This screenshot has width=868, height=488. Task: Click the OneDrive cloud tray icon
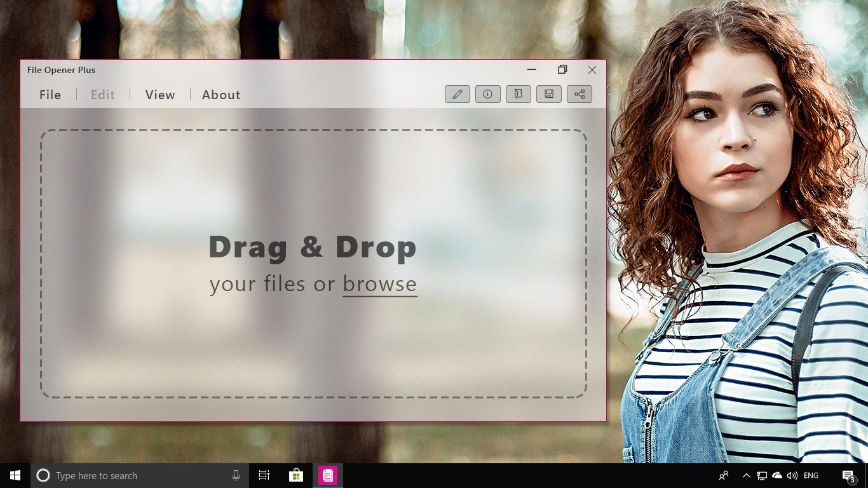777,475
